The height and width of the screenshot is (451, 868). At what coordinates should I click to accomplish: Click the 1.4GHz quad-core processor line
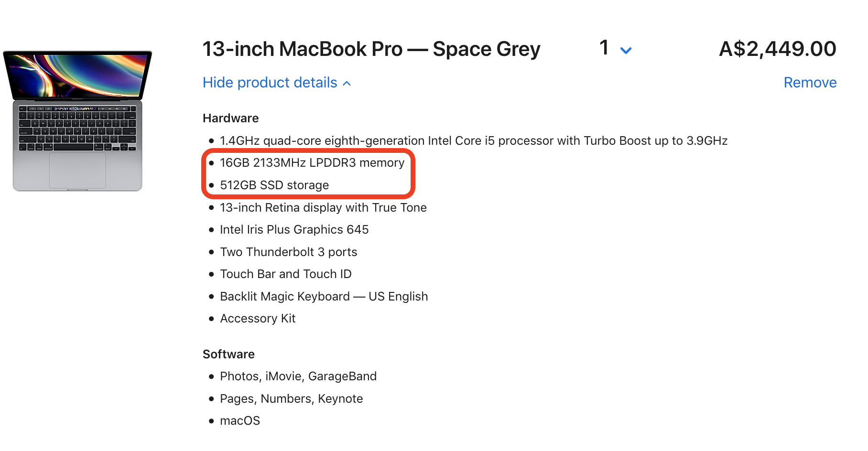pyautogui.click(x=474, y=141)
